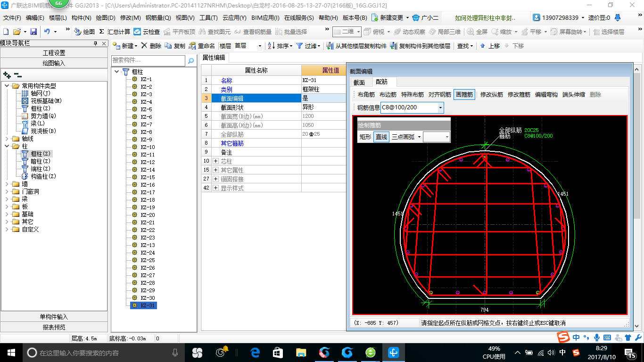The image size is (644, 362).
Task: Switch to the 配筋 tab
Action: click(382, 82)
